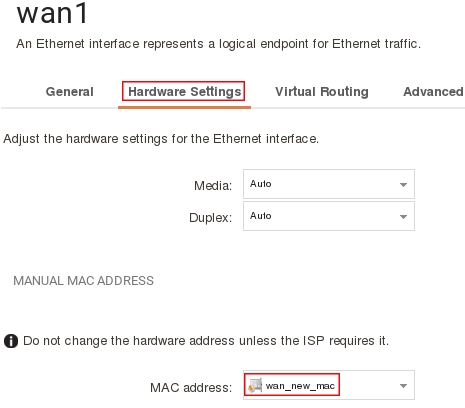Click the Duplex field label
Image resolution: width=465 pixels, height=408 pixels.
coord(210,218)
